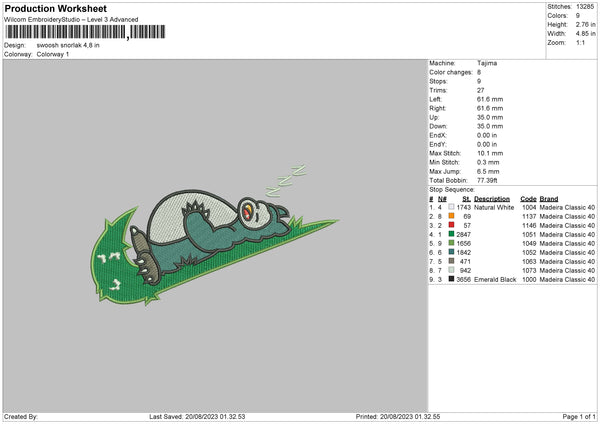Select the max stitch value '10.1 mm'

(490, 153)
